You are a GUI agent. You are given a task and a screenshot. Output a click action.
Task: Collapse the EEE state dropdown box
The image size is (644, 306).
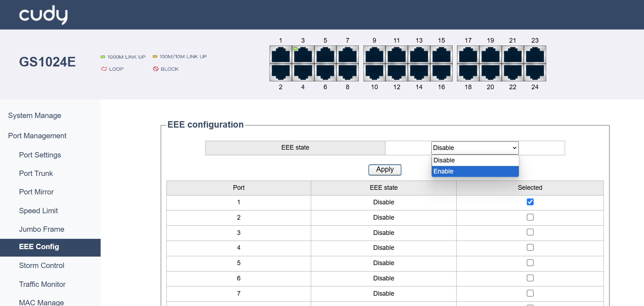pyautogui.click(x=475, y=148)
